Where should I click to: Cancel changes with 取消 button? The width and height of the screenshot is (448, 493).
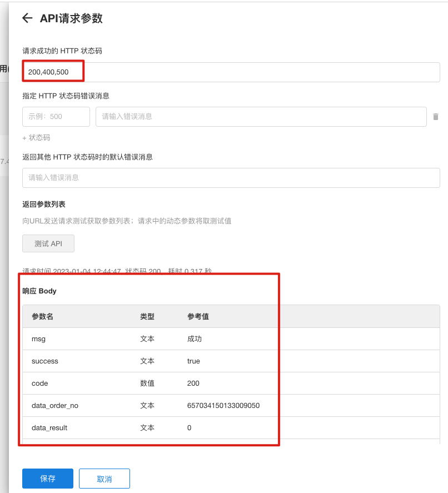point(104,479)
